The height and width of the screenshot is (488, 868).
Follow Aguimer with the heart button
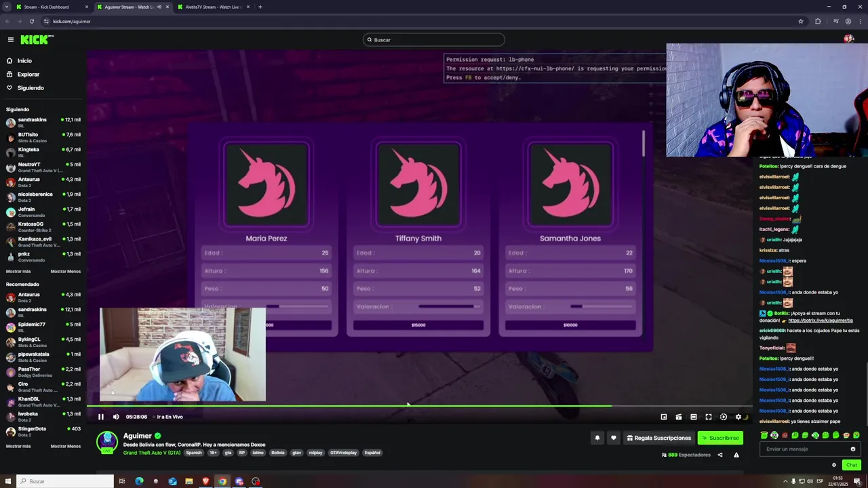[614, 438]
